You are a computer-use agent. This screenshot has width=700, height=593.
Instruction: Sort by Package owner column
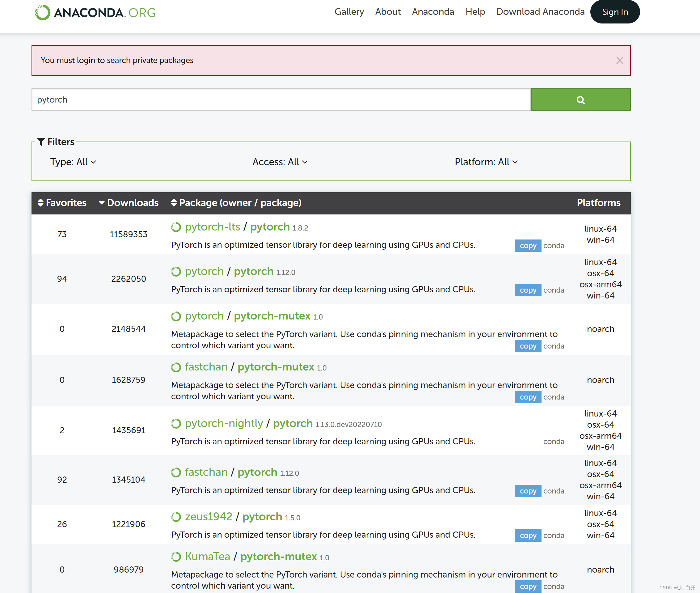236,203
